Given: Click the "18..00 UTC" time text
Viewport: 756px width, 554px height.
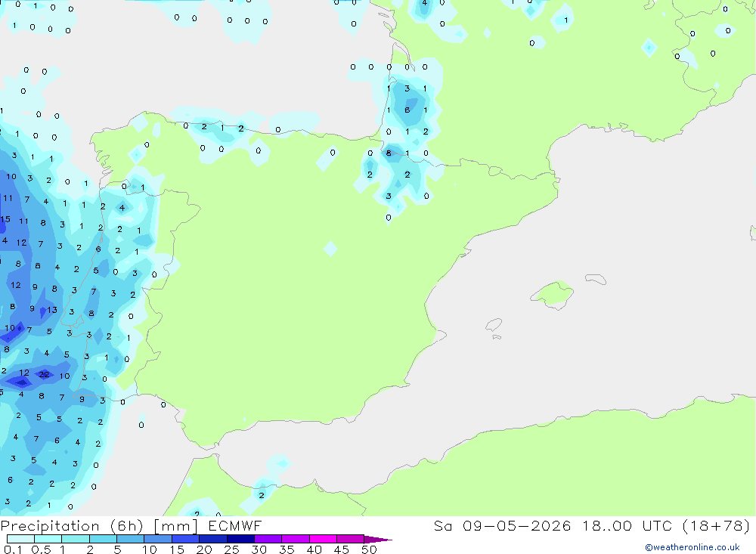Looking at the screenshot, I should pyautogui.click(x=627, y=526).
